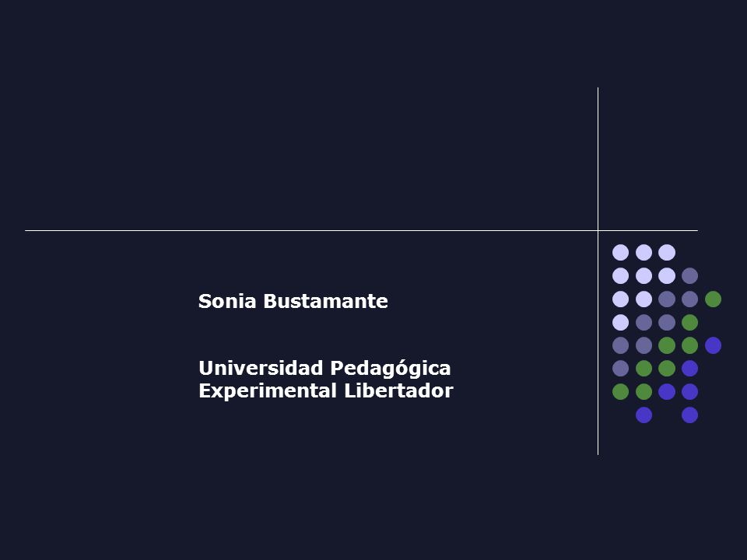Select the top-left lavender dot of the grid
747x560 pixels.
coord(620,252)
